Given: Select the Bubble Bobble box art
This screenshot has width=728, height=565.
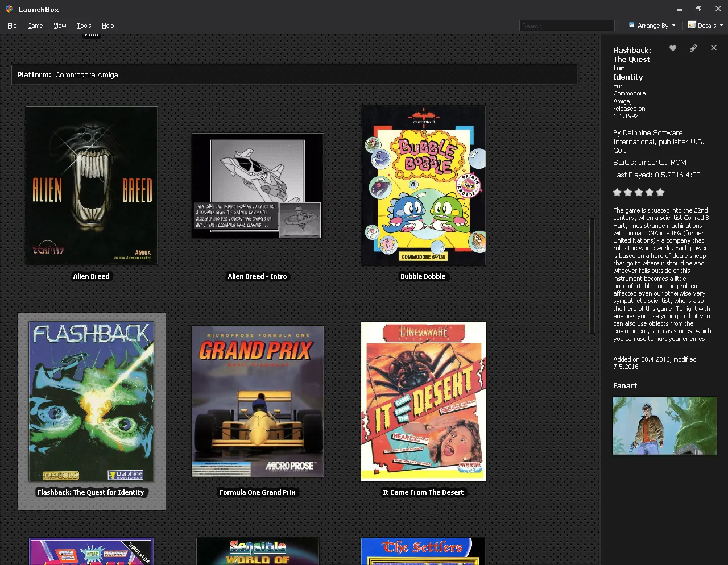Looking at the screenshot, I should click(424, 185).
